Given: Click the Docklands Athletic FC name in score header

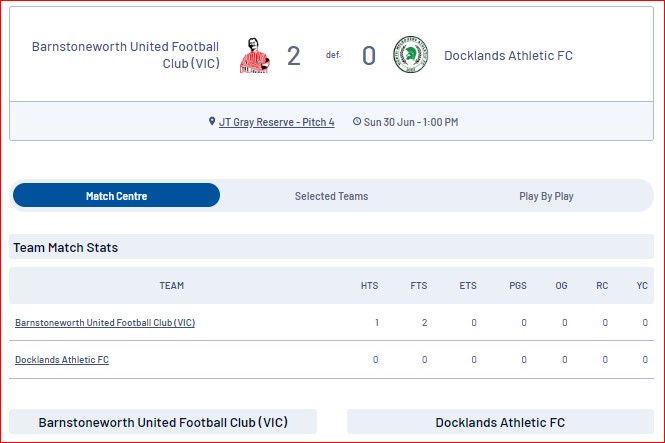Looking at the screenshot, I should pyautogui.click(x=509, y=56).
